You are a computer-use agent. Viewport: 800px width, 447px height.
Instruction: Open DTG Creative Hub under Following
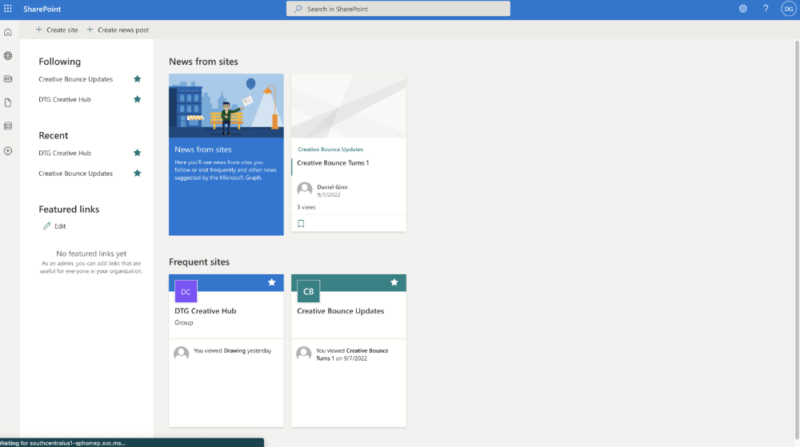coord(65,100)
